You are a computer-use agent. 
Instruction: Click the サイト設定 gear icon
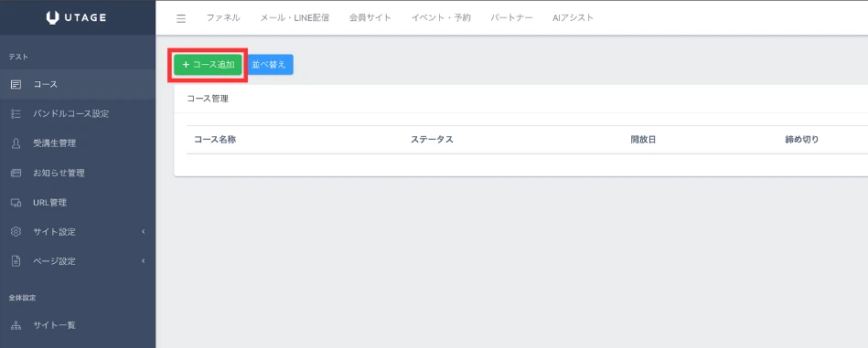click(16, 231)
